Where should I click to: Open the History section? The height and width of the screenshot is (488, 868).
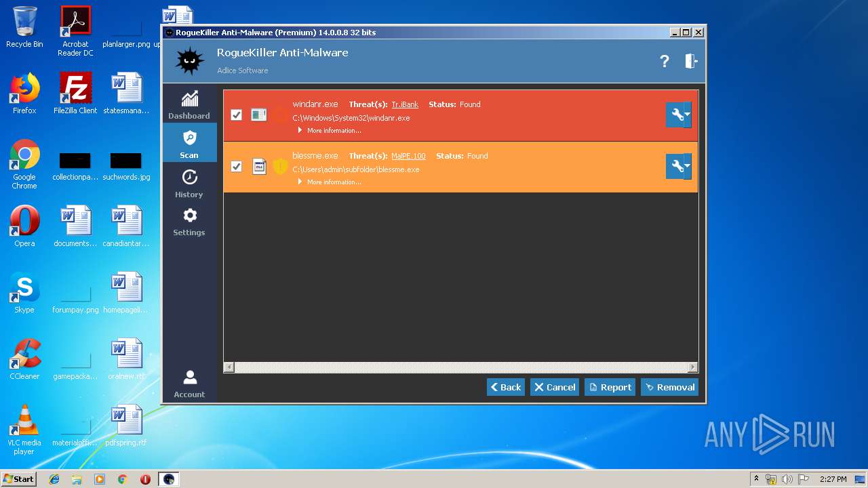click(x=189, y=183)
